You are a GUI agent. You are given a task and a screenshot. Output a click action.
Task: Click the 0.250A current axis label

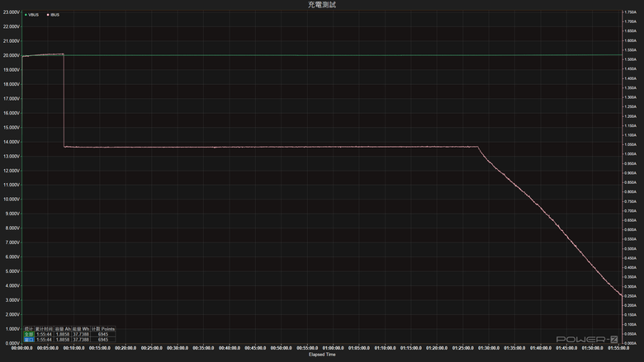click(x=631, y=295)
